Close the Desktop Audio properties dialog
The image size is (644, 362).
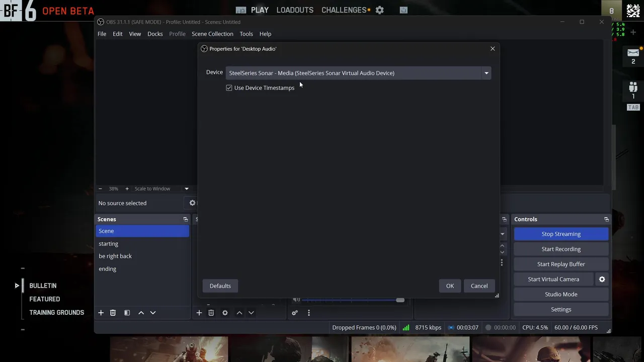click(493, 49)
